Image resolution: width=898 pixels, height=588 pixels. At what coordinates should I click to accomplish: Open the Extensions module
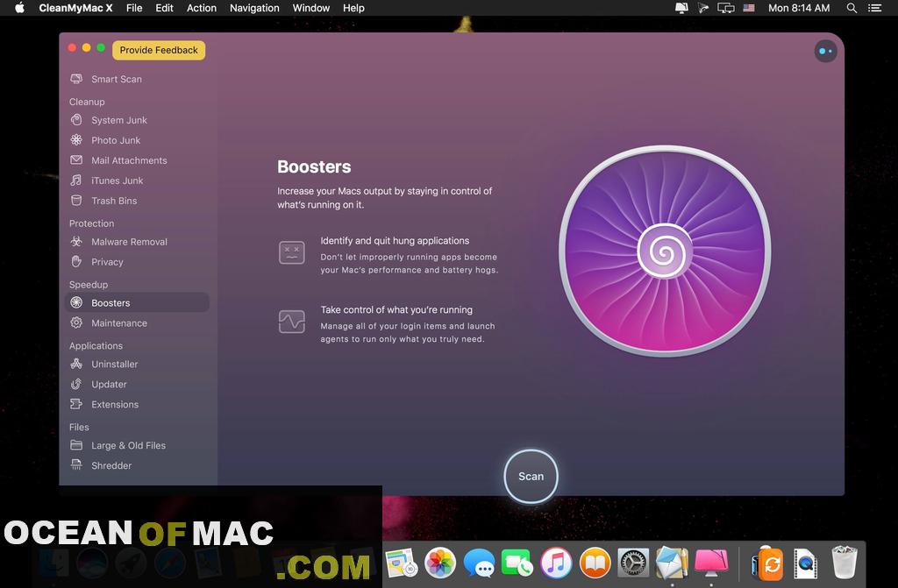(x=115, y=404)
